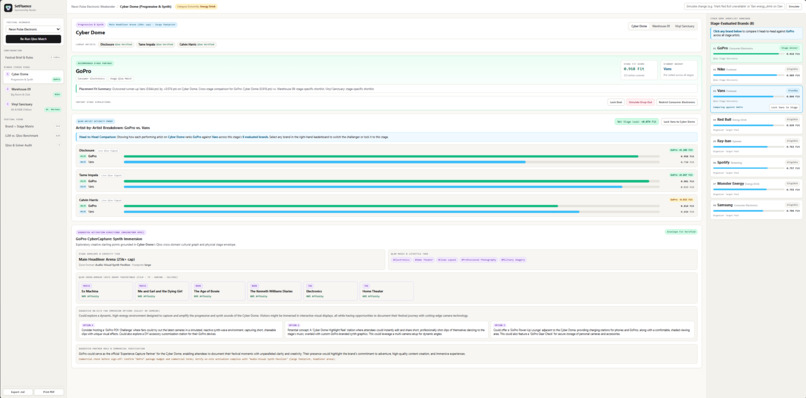
Task: Select Ray-Ban card in brand leaderboard
Action: [x=756, y=146]
